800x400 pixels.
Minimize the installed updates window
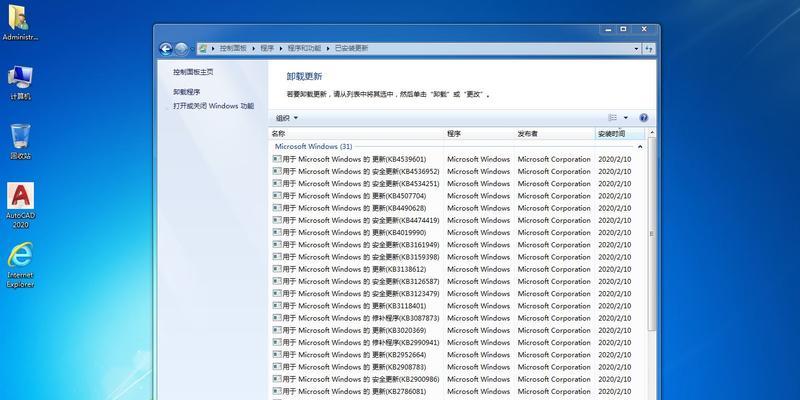[x=608, y=30]
